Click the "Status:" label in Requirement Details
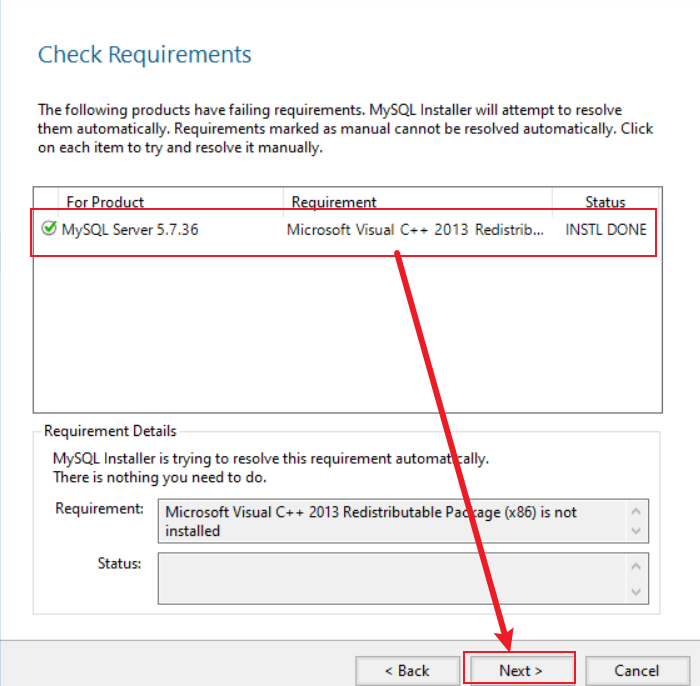This screenshot has width=700, height=686. [119, 563]
